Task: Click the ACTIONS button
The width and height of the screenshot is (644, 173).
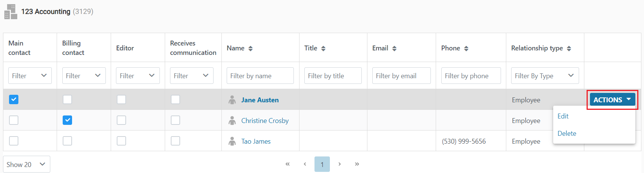Action: point(612,100)
